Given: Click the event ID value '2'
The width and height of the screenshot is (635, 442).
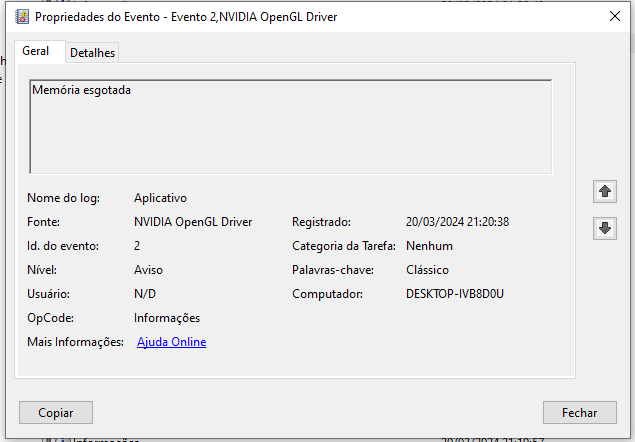Looking at the screenshot, I should (x=137, y=246).
